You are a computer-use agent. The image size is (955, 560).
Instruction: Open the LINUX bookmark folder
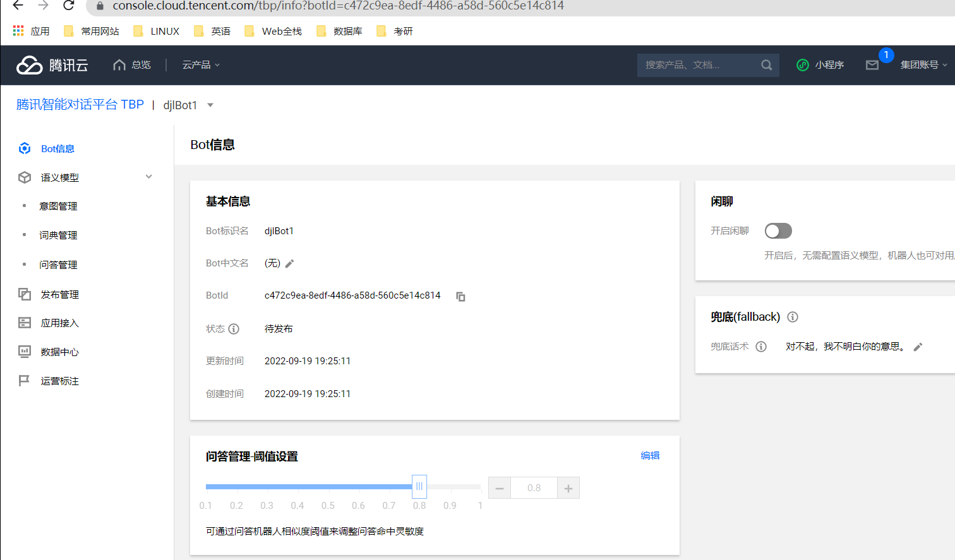tap(156, 31)
